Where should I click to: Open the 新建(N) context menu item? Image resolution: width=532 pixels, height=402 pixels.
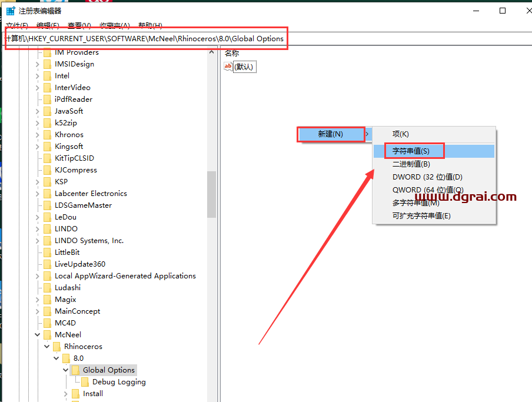coord(334,134)
